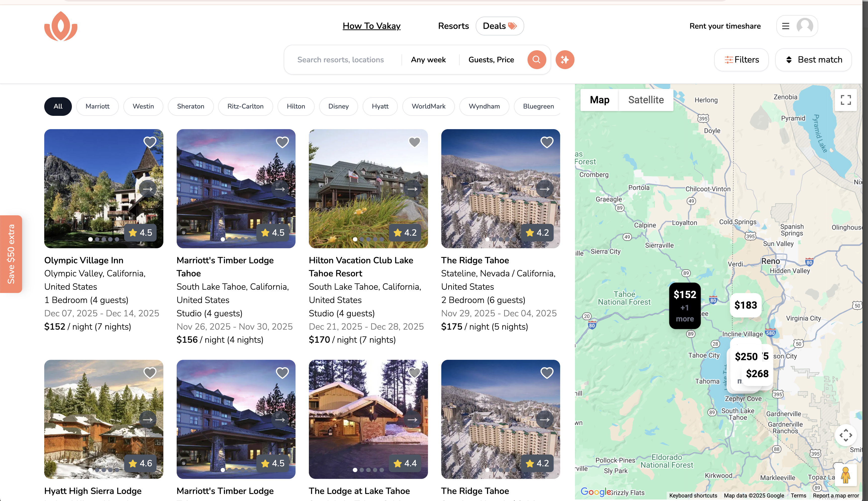
Task: Toggle the map fullscreen view
Action: 845,100
